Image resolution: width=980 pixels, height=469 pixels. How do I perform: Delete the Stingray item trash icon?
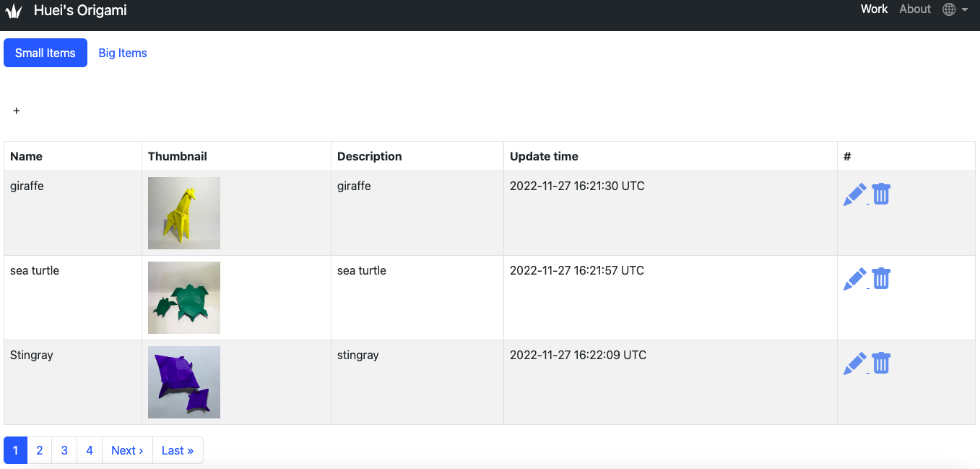pyautogui.click(x=881, y=363)
